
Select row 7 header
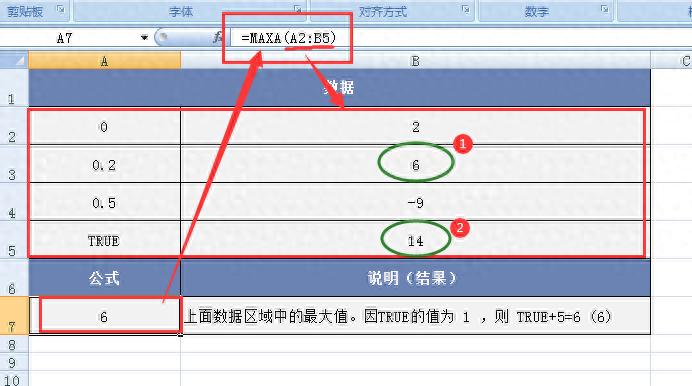click(x=14, y=315)
